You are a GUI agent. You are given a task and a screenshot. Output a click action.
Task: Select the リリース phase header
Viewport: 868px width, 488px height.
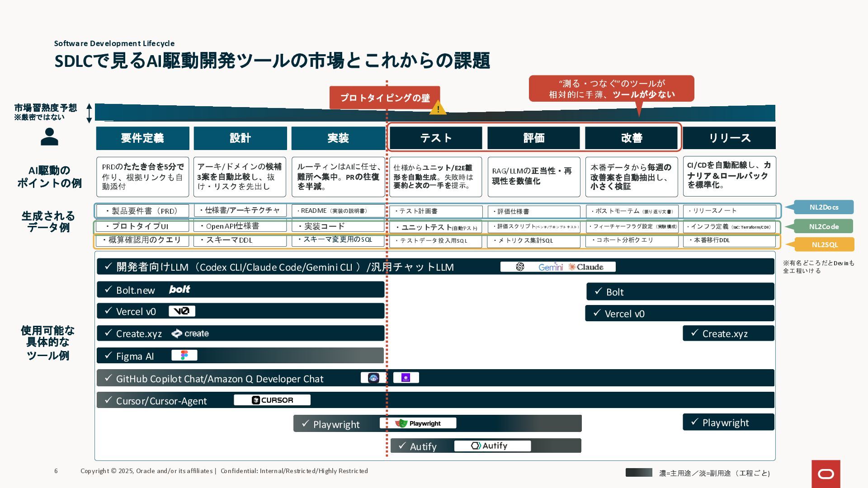[x=729, y=138]
